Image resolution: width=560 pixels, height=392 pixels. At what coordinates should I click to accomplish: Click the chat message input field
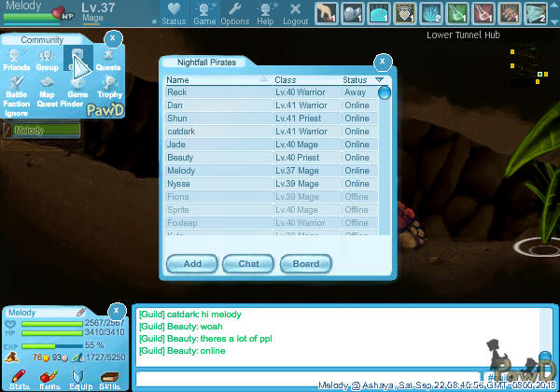(x=317, y=378)
